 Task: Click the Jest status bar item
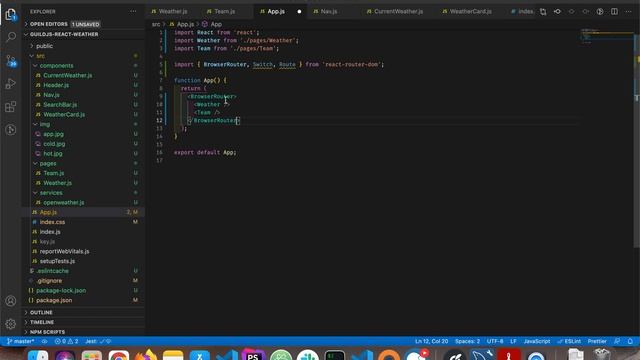point(98,341)
